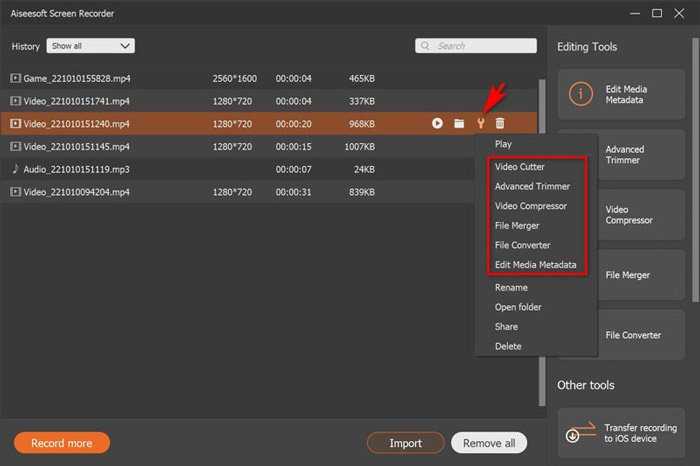Click the folder icon on the selected recording
700x466 pixels.
459,123
